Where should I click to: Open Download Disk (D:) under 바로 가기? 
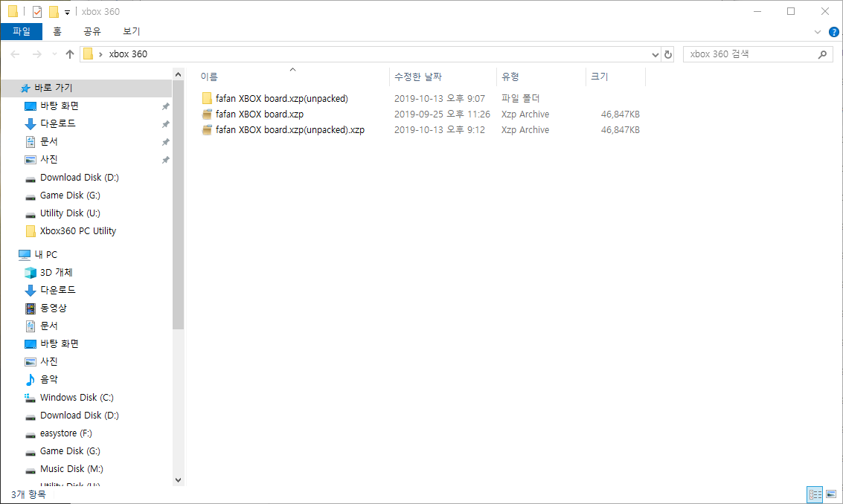coord(80,178)
